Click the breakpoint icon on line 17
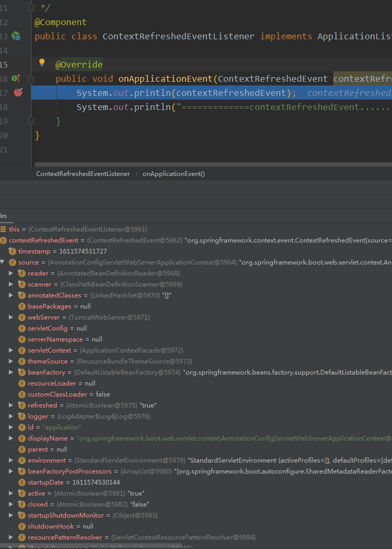 (18, 92)
